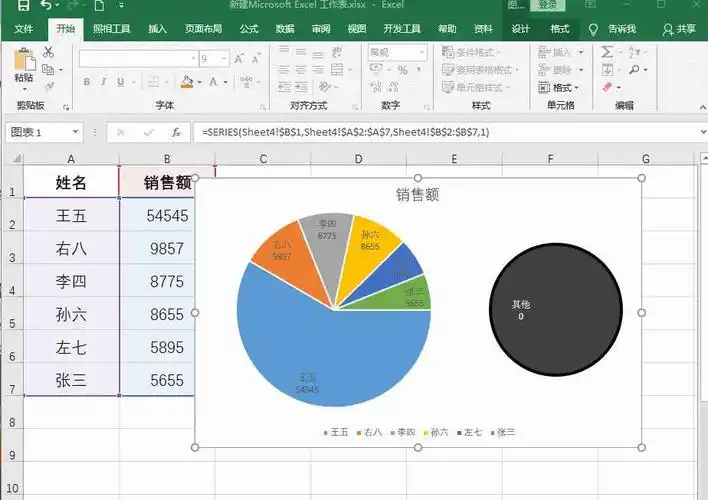Toggle Underline formatting
This screenshot has height=500, width=708.
coord(121,82)
